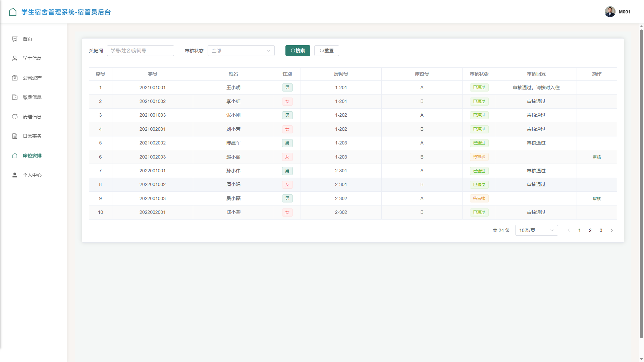Click the previous page arrow
The width and height of the screenshot is (644, 362).
[569, 230]
